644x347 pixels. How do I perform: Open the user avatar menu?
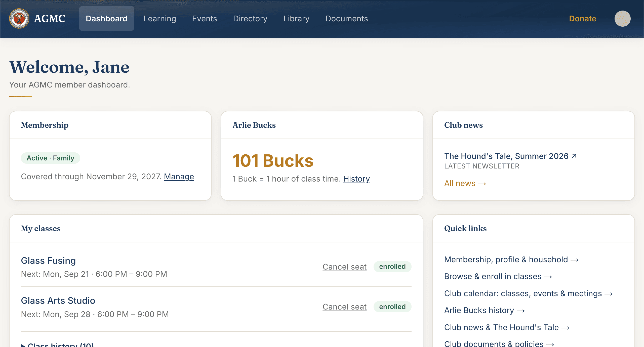point(622,19)
